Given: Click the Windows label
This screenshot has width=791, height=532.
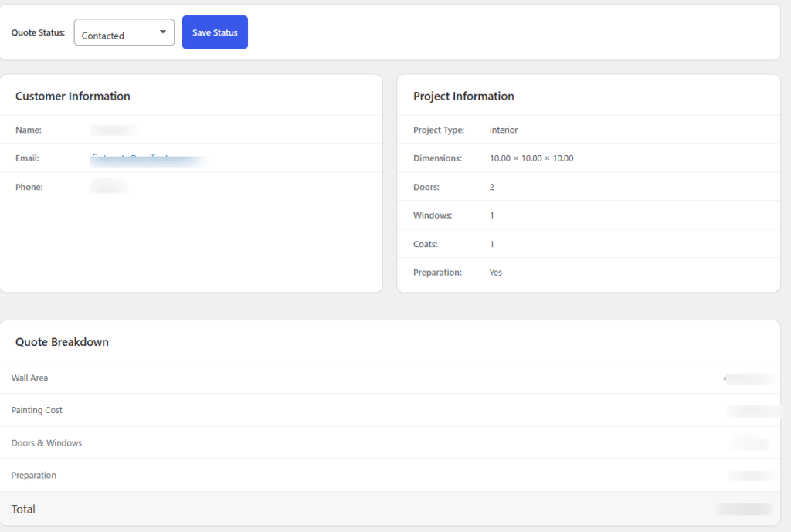Looking at the screenshot, I should click(433, 215).
